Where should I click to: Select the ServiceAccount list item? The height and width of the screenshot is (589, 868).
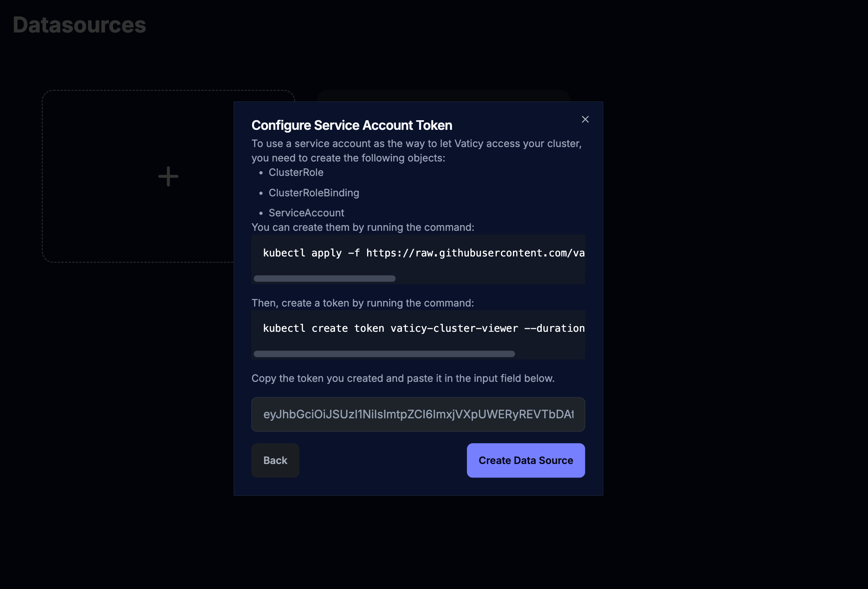coord(306,213)
